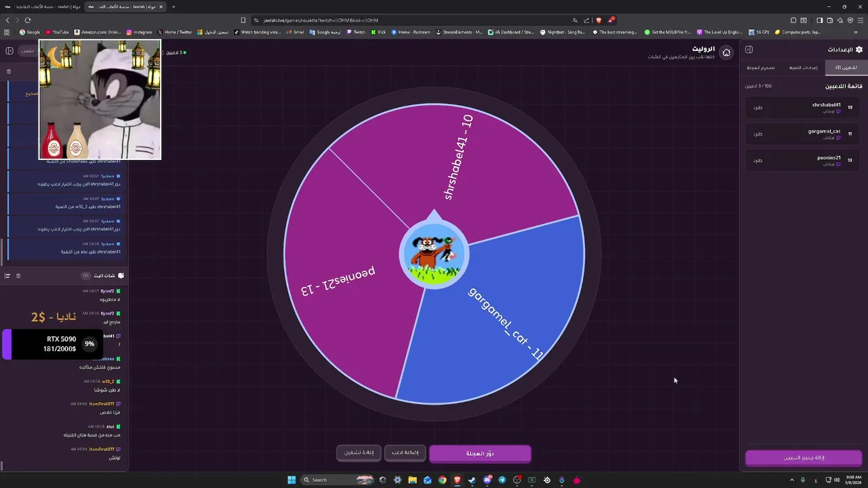Open the Gmail bookmark
The image size is (868, 488).
[295, 32]
